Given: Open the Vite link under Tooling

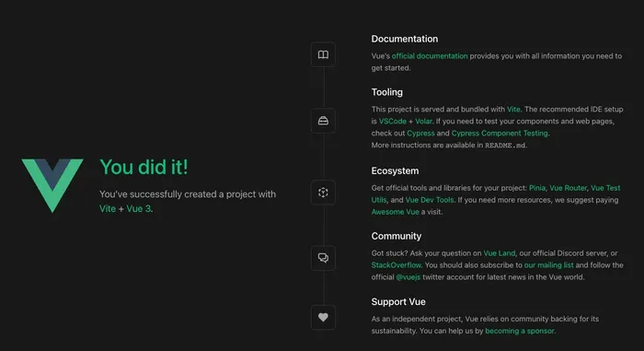Looking at the screenshot, I should pos(513,109).
